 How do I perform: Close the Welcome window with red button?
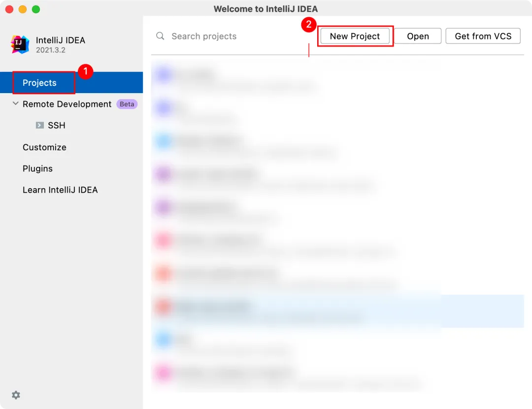[x=9, y=9]
